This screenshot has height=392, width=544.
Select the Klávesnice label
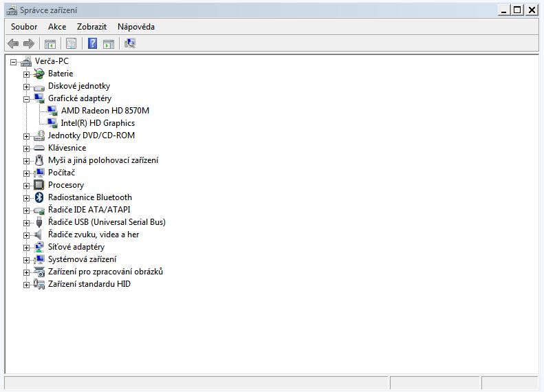click(67, 148)
